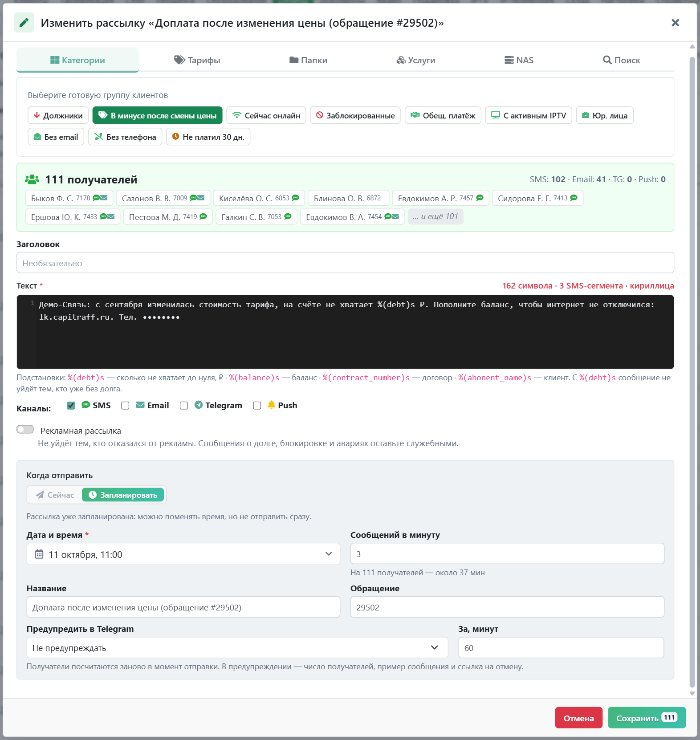Viewport: 700px width, 740px height.
Task: Click the calendar icon in date field
Action: click(x=39, y=554)
